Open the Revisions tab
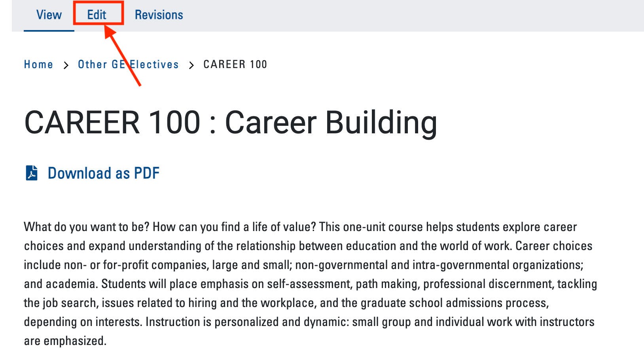Screen dimensions: 644x364 [159, 15]
